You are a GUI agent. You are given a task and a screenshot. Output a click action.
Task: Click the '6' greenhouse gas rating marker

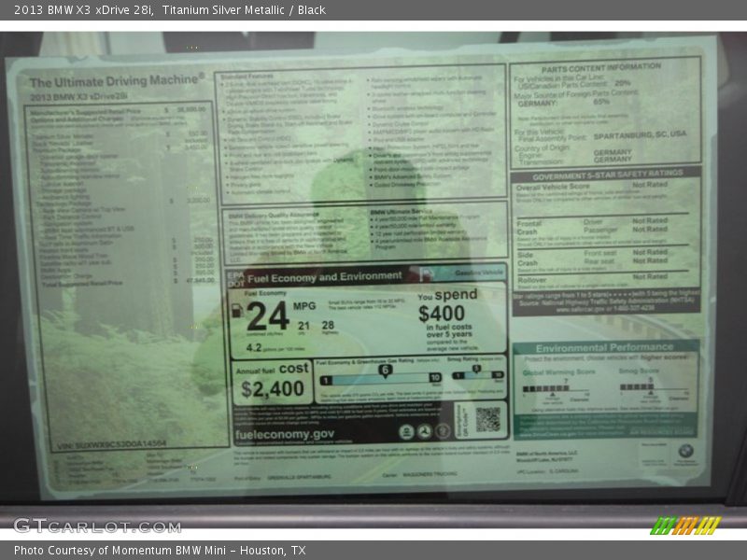pos(385,371)
